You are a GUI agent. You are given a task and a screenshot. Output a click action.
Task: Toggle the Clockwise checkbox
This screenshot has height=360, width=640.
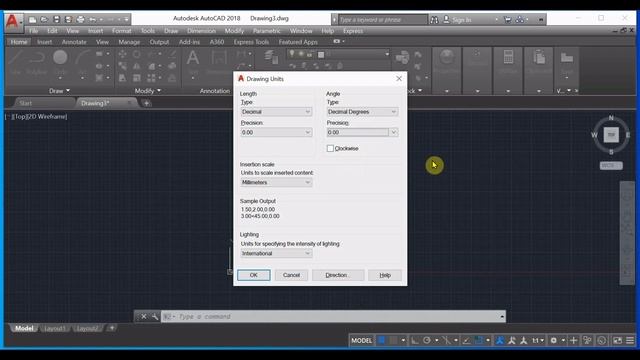click(x=330, y=149)
